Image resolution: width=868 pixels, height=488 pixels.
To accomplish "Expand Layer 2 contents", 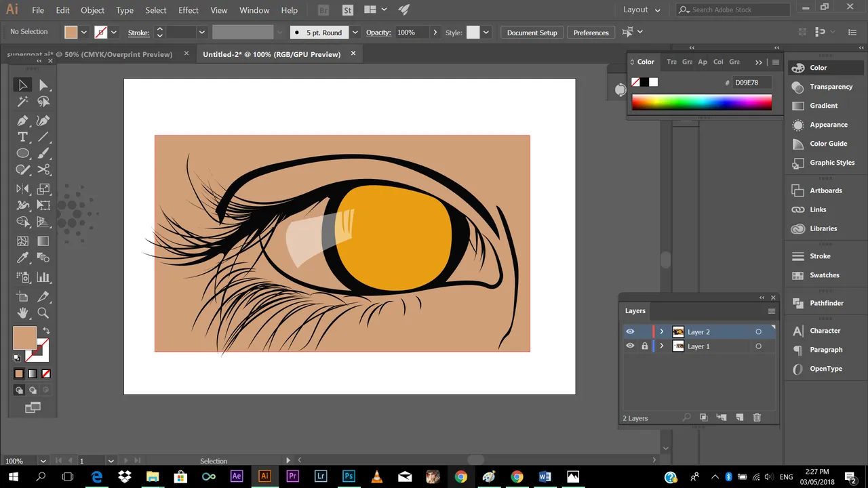I will click(662, 331).
